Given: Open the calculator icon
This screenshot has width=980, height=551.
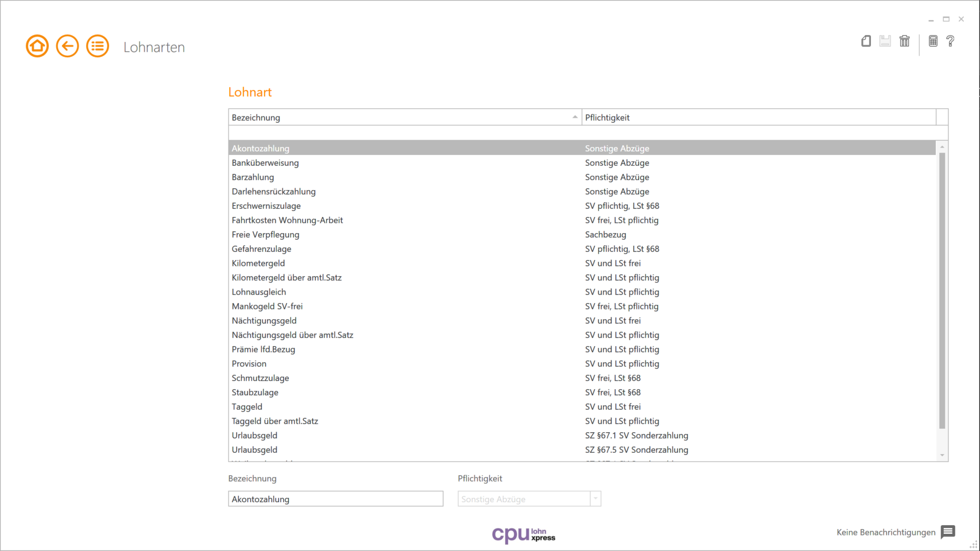Looking at the screenshot, I should 933,41.
